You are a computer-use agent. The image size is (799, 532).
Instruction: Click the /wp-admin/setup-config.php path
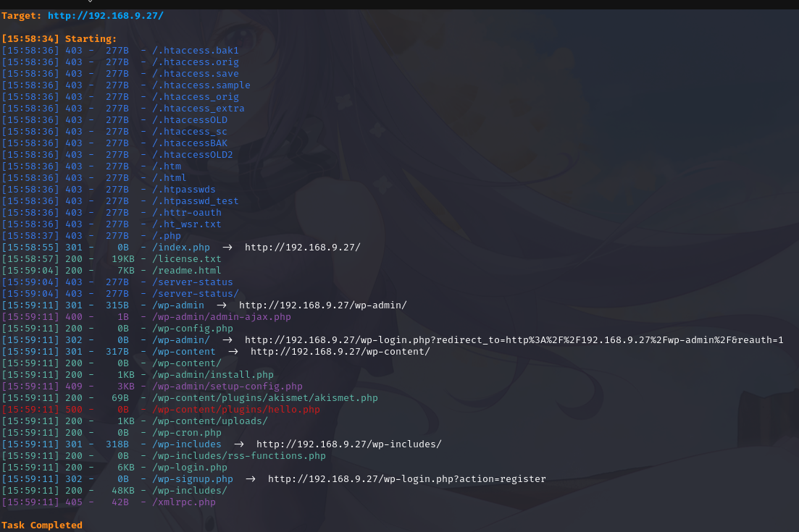[227, 387]
